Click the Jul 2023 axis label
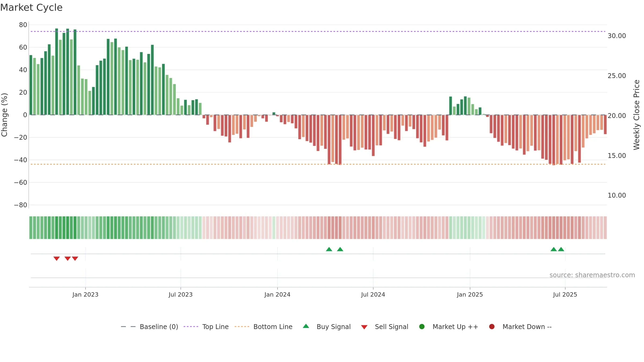Screen dimensions: 644x362 [181, 295]
